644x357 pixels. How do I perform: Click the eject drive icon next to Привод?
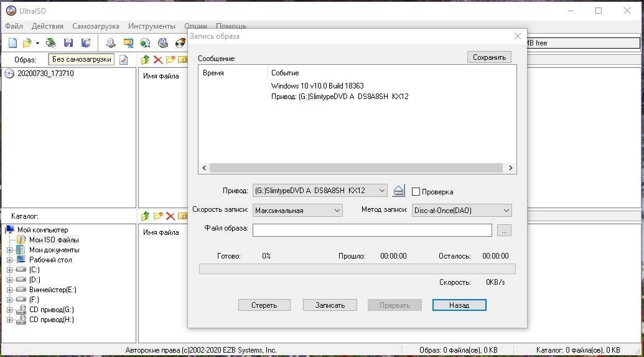398,191
